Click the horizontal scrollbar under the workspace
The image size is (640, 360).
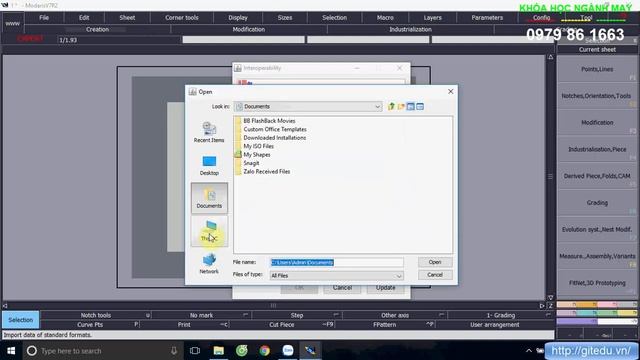tap(273, 305)
